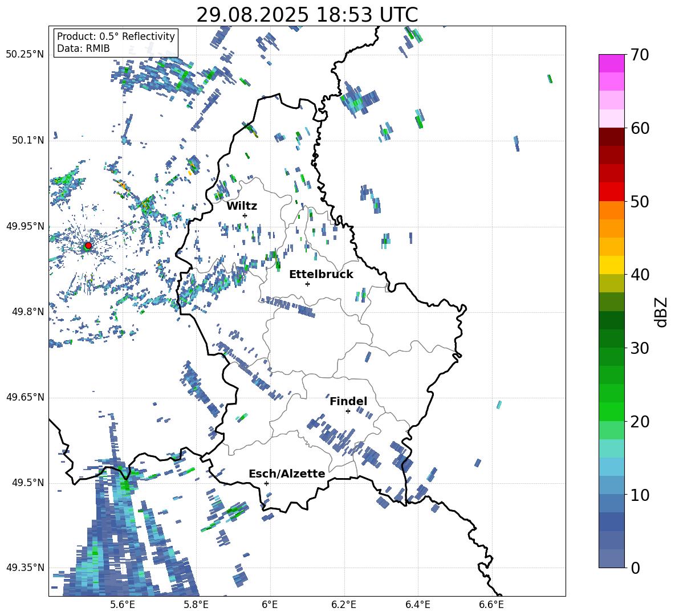This screenshot has width=675, height=616.
Task: Click the colorbar tick label 30
Action: click(640, 348)
